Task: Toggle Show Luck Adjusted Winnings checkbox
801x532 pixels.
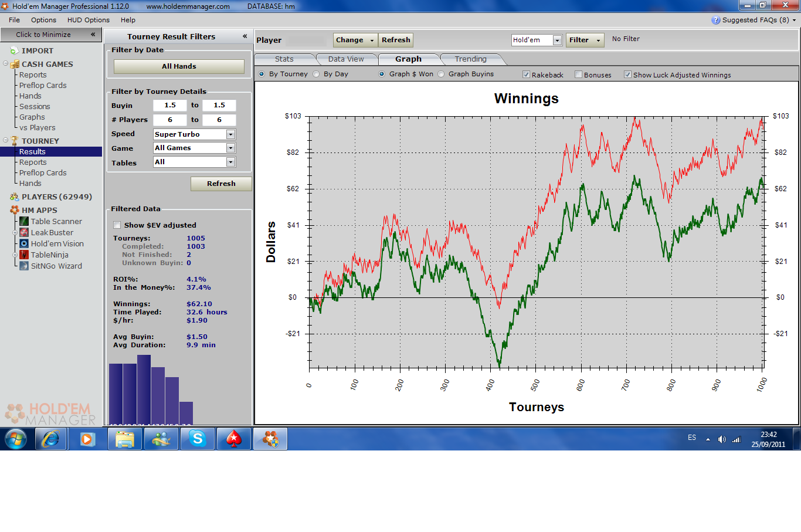Action: tap(627, 74)
